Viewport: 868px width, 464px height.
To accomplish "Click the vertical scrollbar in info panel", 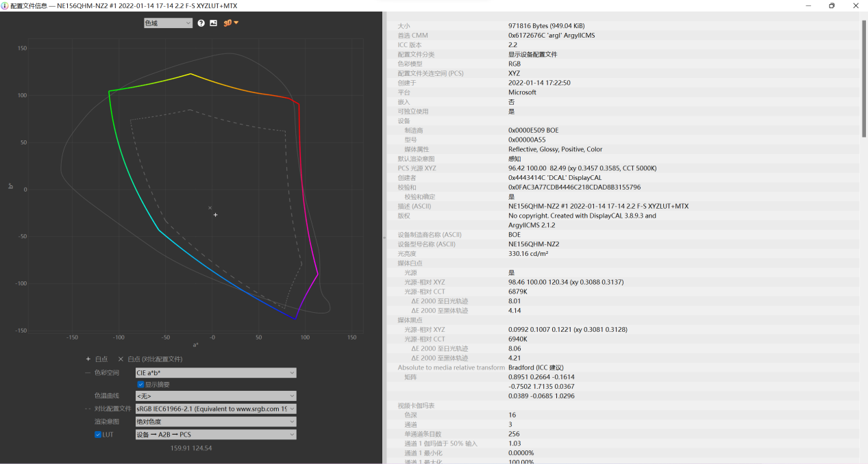I will pos(863,79).
